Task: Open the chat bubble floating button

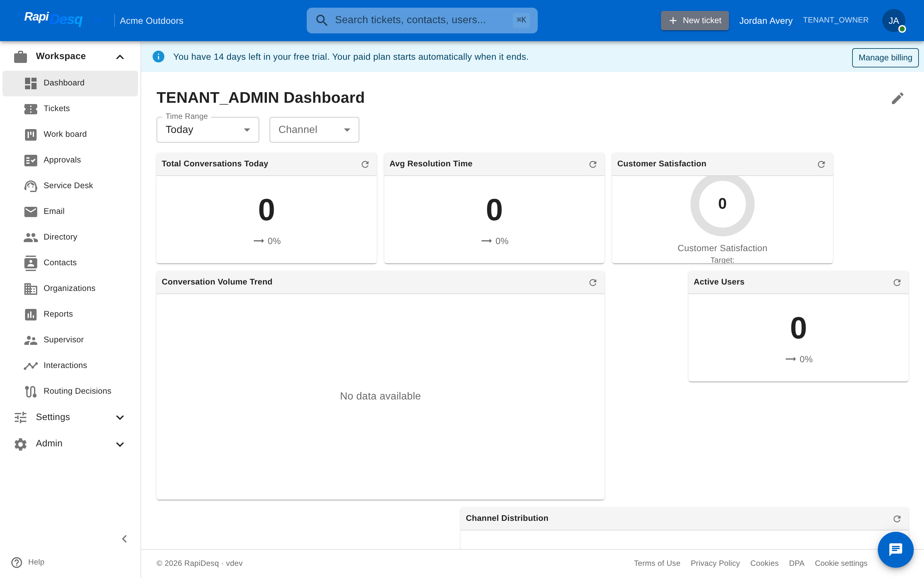Action: [x=895, y=549]
